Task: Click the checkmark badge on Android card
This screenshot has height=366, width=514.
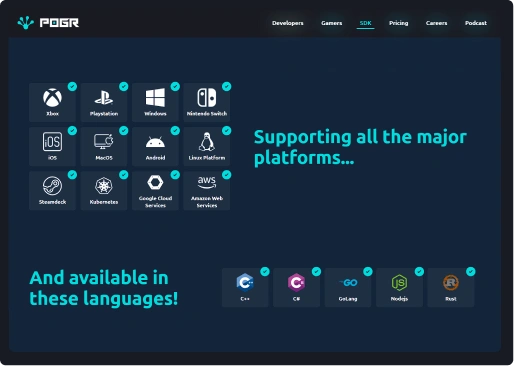Action: (x=175, y=131)
